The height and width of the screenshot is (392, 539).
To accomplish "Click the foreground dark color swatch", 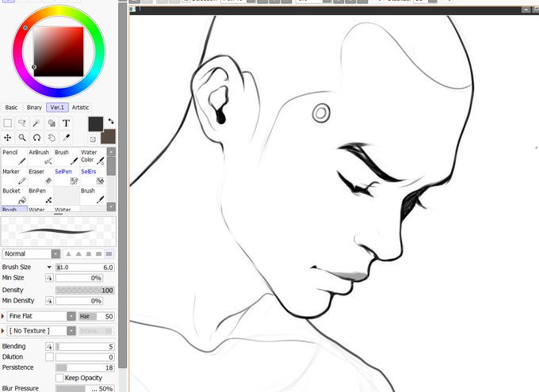I will (96, 124).
